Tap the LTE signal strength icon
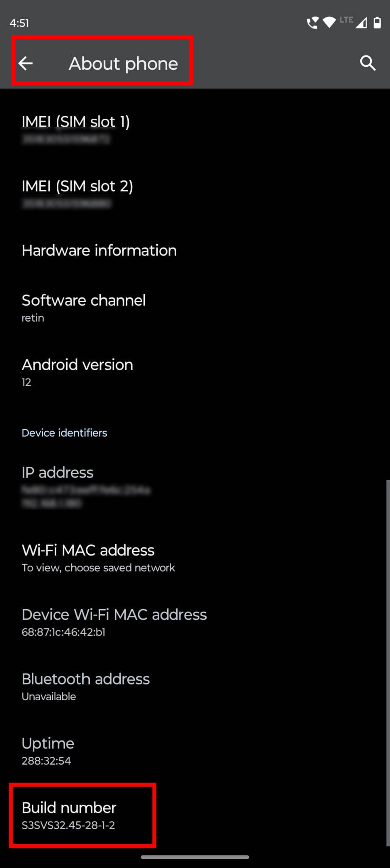The width and height of the screenshot is (390, 868). pos(354,22)
